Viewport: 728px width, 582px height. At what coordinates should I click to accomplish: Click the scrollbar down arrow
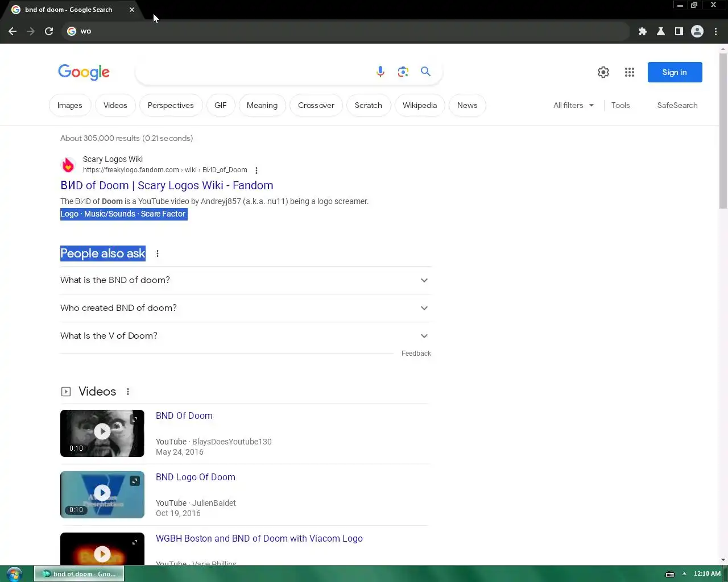[723, 560]
